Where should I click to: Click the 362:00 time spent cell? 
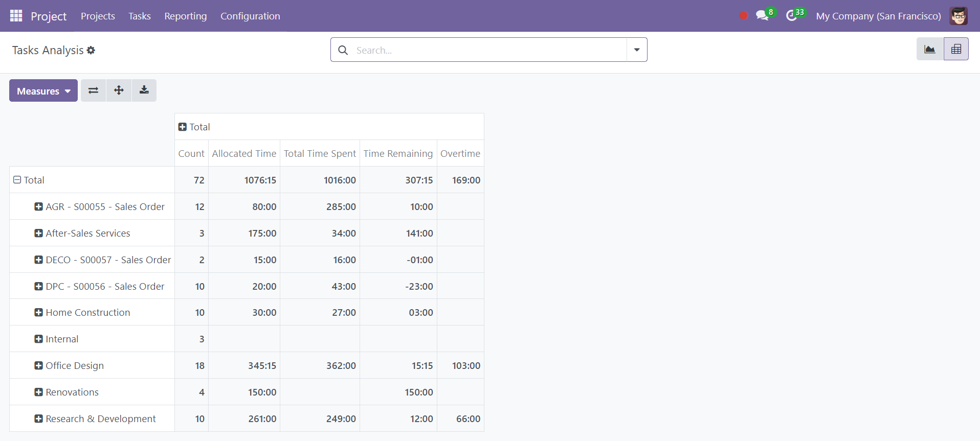tap(320, 365)
